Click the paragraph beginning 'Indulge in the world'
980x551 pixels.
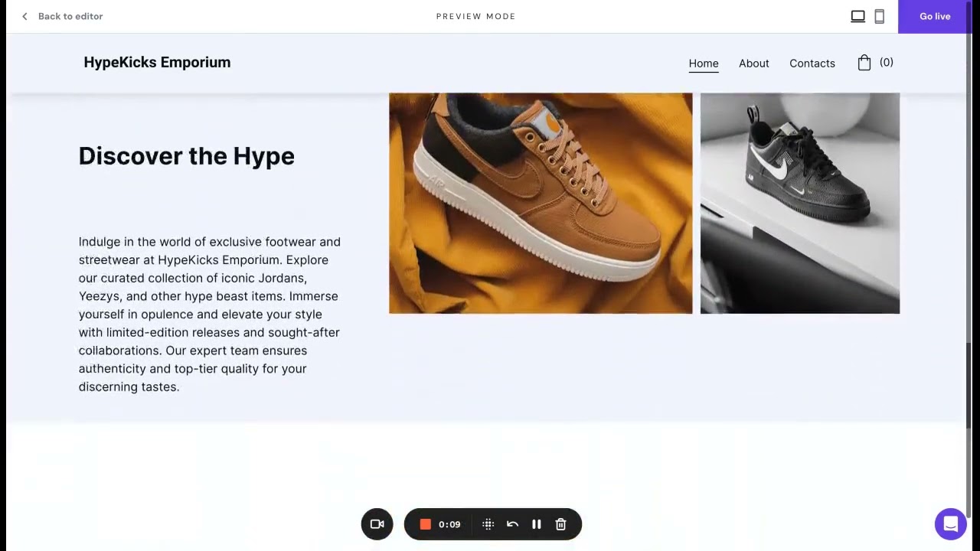[210, 315]
